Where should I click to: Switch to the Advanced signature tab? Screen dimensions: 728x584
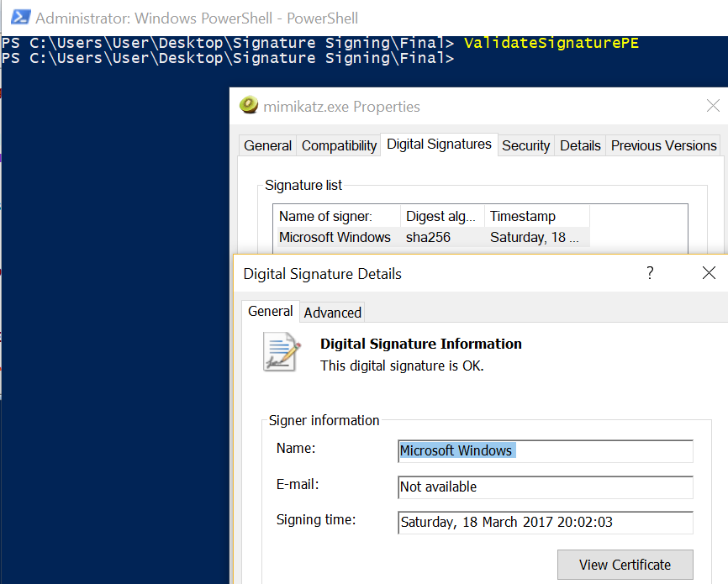click(x=332, y=313)
